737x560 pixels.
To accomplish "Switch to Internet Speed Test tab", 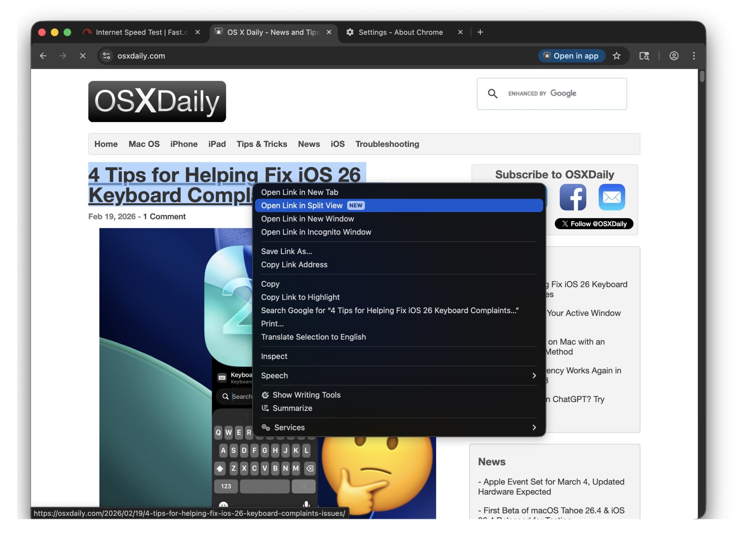I will (x=141, y=32).
